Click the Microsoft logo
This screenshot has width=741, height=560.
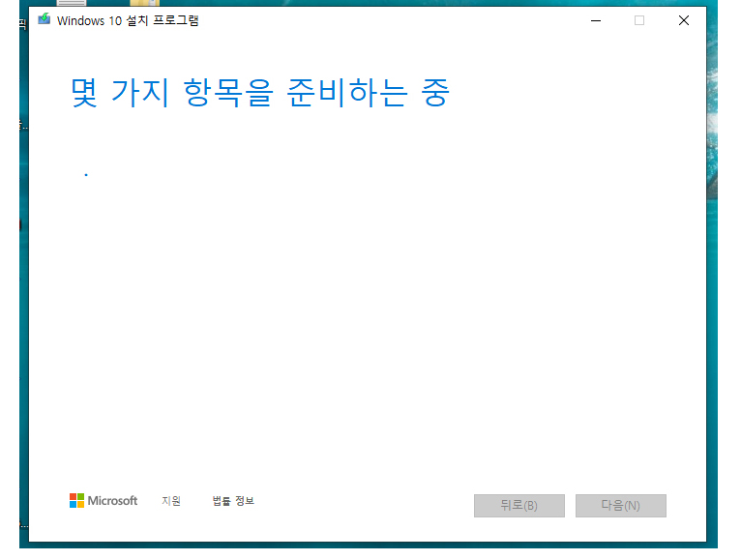coord(103,500)
